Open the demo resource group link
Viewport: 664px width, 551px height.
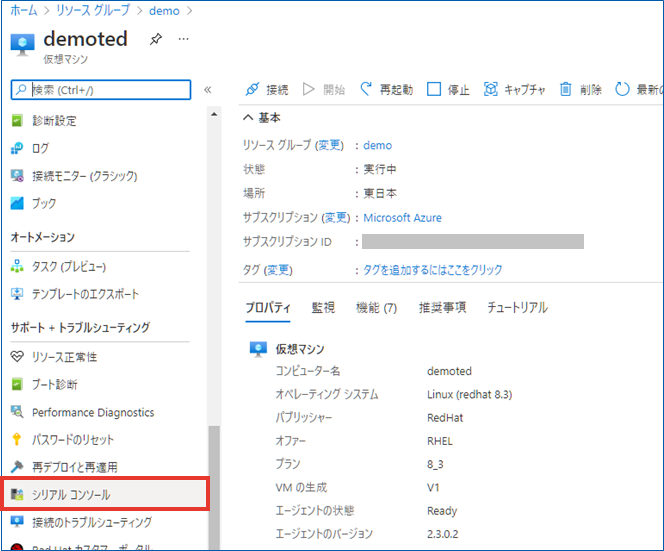coord(378,145)
